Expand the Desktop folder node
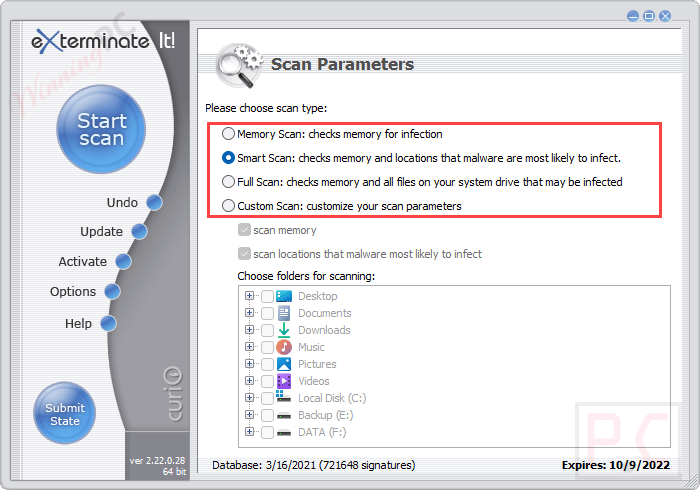 [250, 295]
